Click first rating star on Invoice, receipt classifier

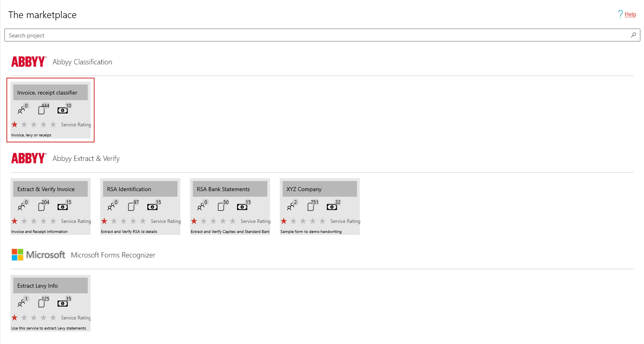pyautogui.click(x=15, y=124)
